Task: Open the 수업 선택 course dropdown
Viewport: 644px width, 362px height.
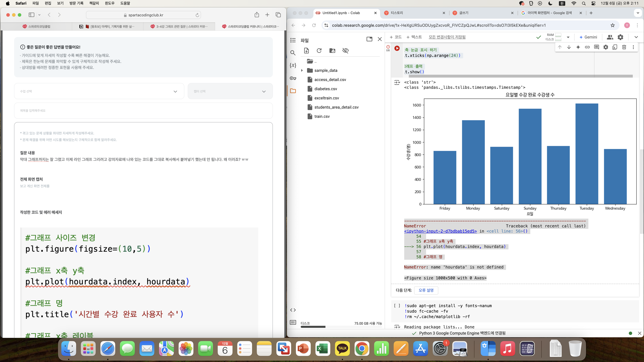Action: click(99, 91)
